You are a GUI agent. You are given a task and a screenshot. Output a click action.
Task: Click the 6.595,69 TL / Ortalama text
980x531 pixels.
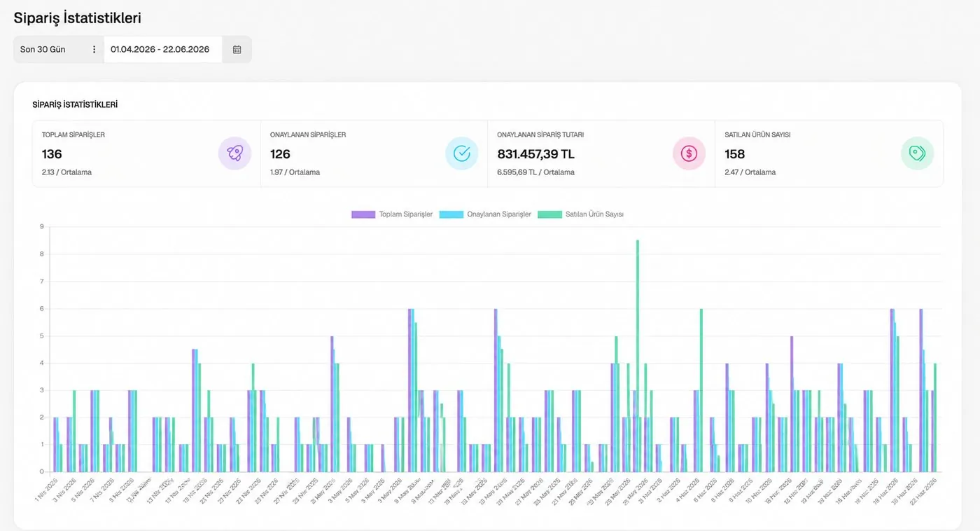click(535, 172)
